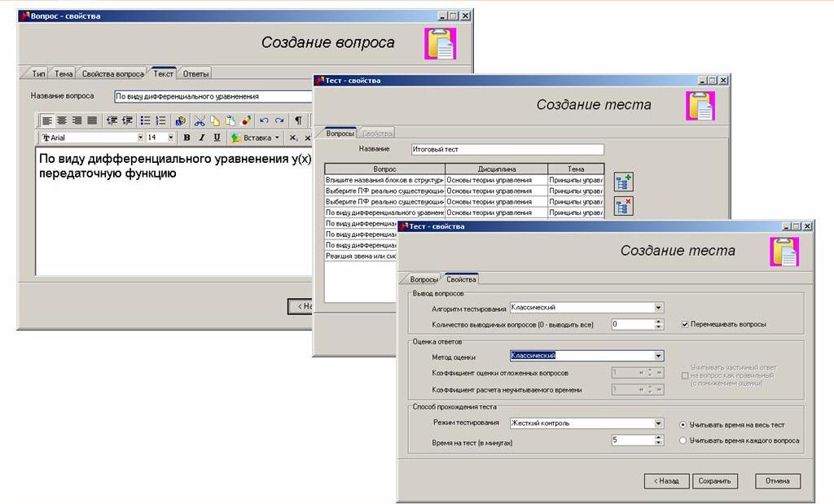The height and width of the screenshot is (504, 834).
Task: Open the Arial font family dropdown
Action: [x=140, y=137]
